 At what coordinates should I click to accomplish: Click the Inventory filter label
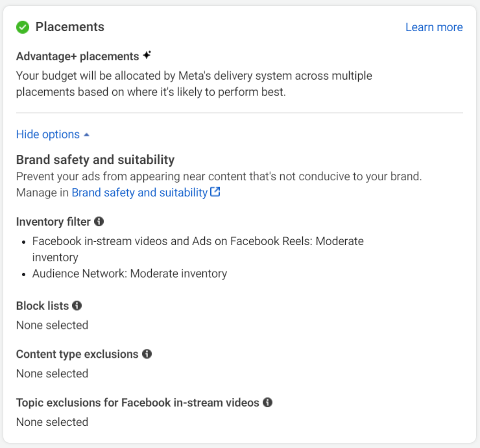53,222
